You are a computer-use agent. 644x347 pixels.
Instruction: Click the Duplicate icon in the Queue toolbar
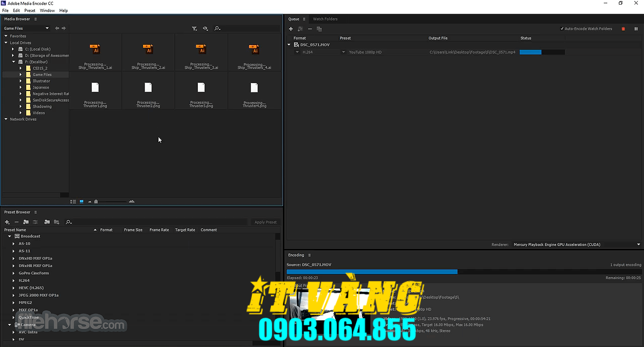tap(319, 29)
